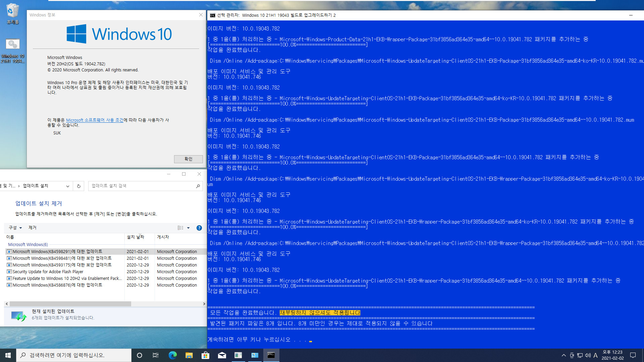644x362 pixels.
Task: Select KB4593175 보안 업데이트 list item
Action: [62, 265]
